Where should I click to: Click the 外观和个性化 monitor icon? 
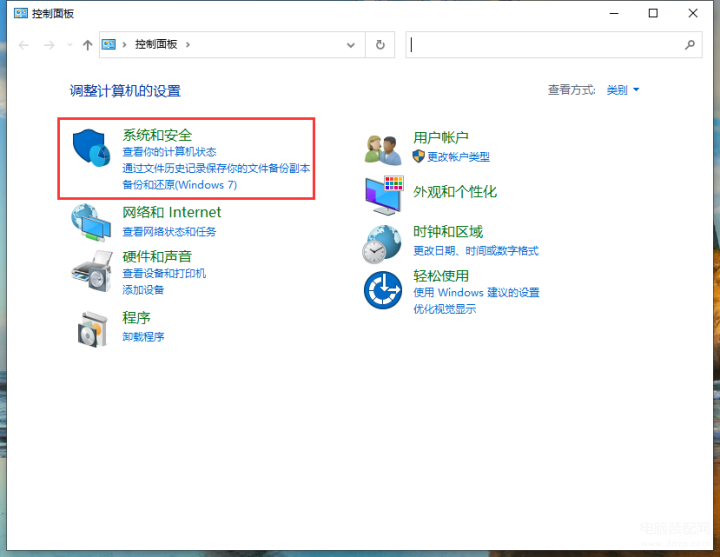(x=384, y=195)
